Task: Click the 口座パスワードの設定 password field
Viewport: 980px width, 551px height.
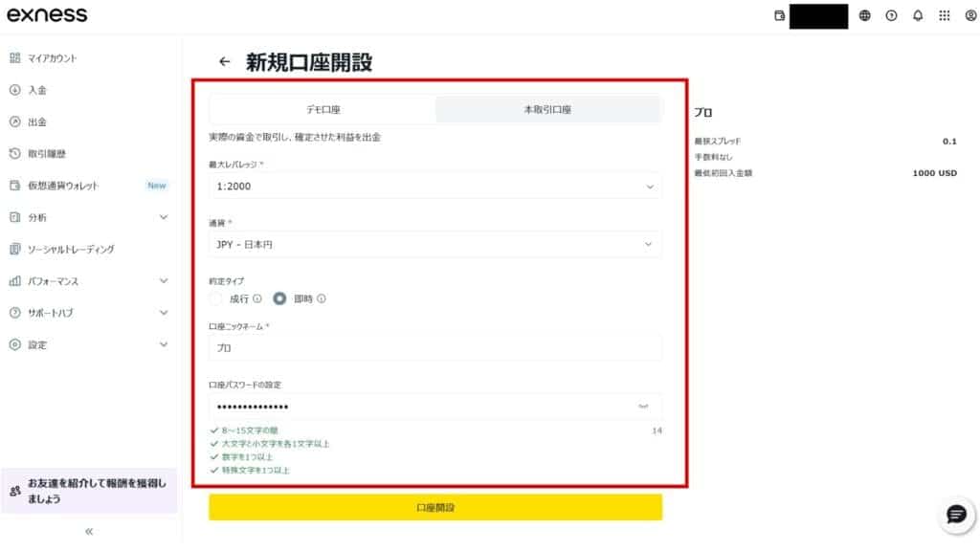Action: [435, 407]
